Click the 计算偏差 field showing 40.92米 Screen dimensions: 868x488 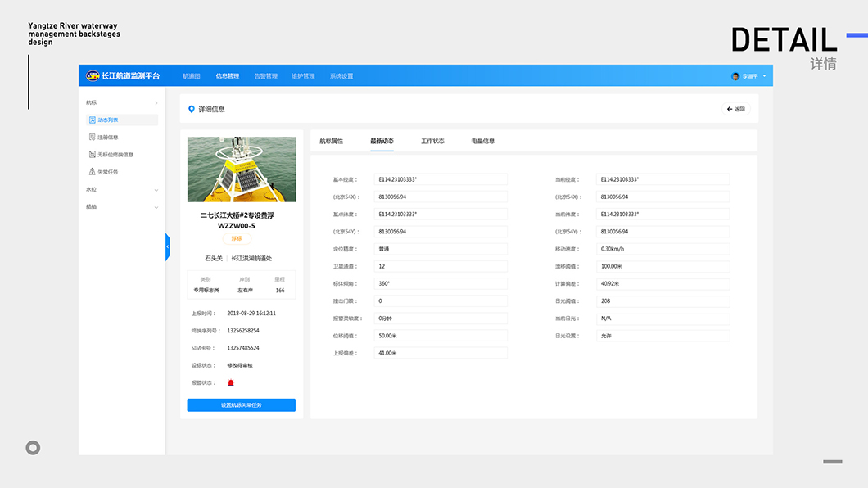(662, 284)
